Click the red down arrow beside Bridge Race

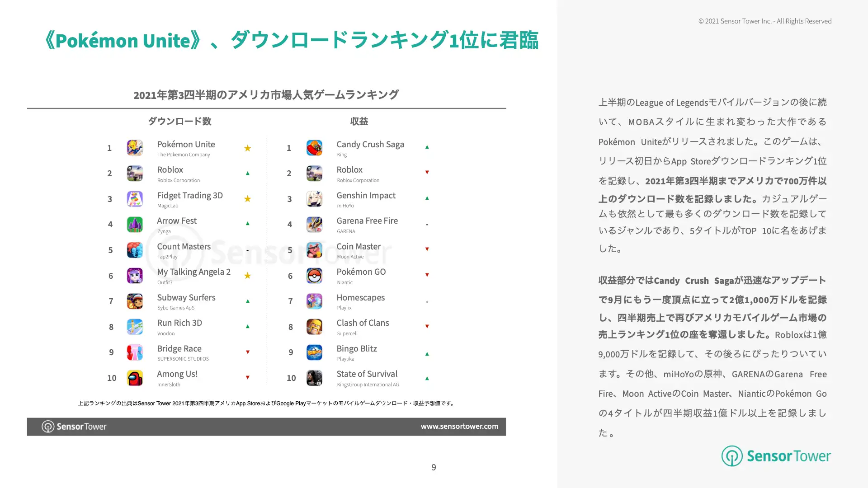pyautogui.click(x=247, y=352)
